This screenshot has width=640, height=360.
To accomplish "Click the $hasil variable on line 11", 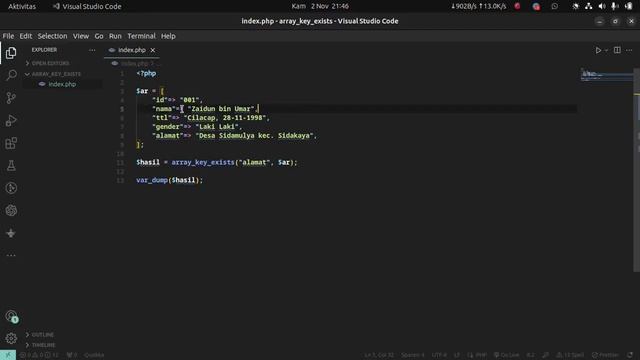I will [148, 162].
